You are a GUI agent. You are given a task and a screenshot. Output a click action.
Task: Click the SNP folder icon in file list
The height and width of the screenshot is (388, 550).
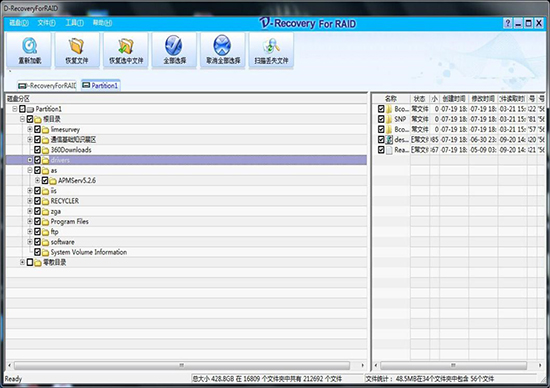click(x=389, y=119)
